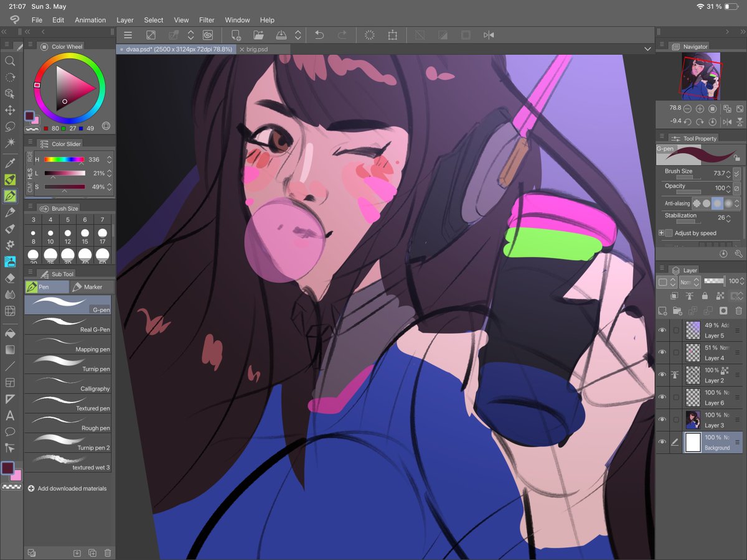Screen dimensions: 747x560
Task: Click Add downloaded materials
Action: 67,488
